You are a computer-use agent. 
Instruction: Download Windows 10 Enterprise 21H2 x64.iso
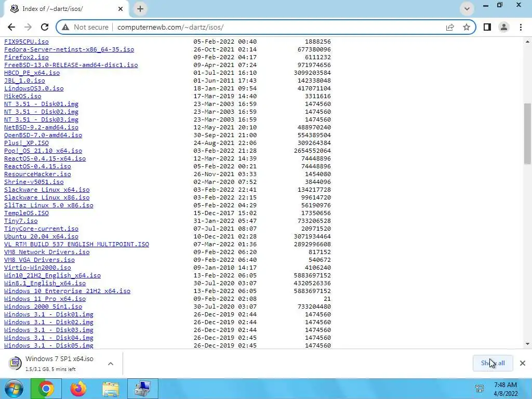point(67,291)
